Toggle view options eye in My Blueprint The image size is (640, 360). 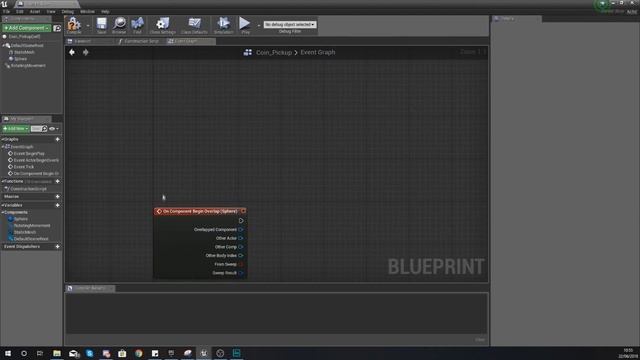point(53,129)
